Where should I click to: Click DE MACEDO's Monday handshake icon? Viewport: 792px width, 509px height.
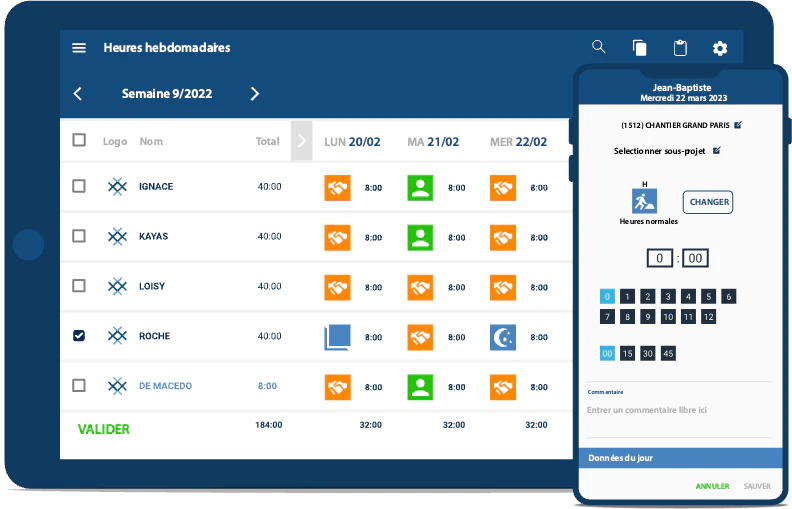pos(337,387)
